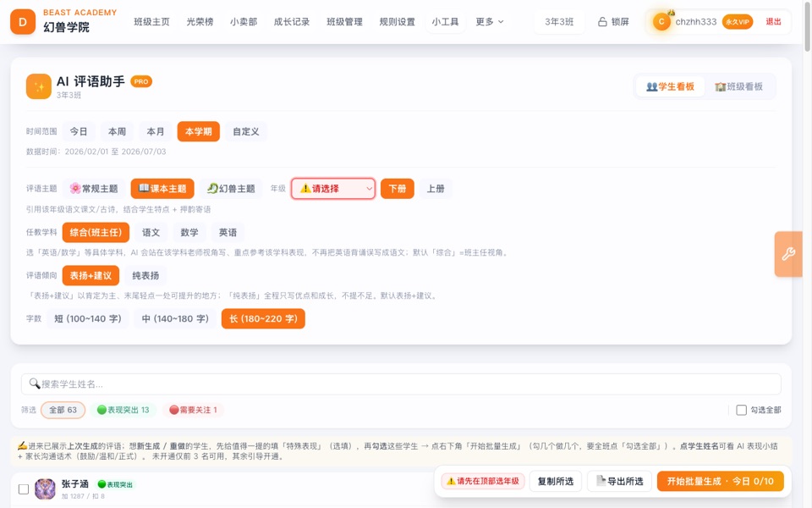Go to 班级主页 in top navigation
The height and width of the screenshot is (508, 812).
point(151,22)
